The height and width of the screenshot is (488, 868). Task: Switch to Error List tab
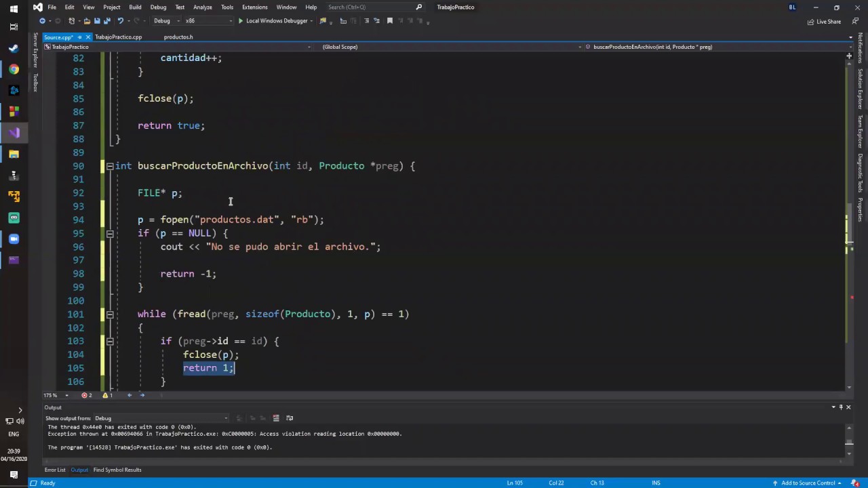pyautogui.click(x=55, y=470)
